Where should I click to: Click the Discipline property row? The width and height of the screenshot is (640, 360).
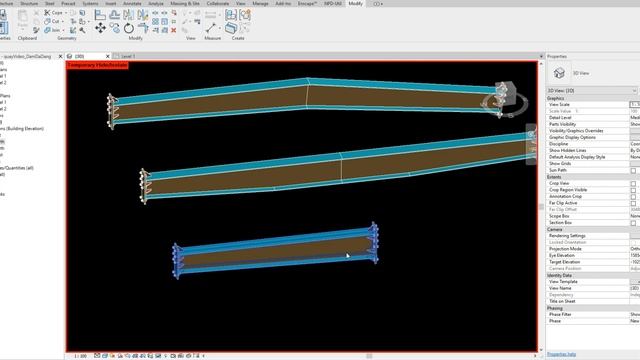(593, 144)
